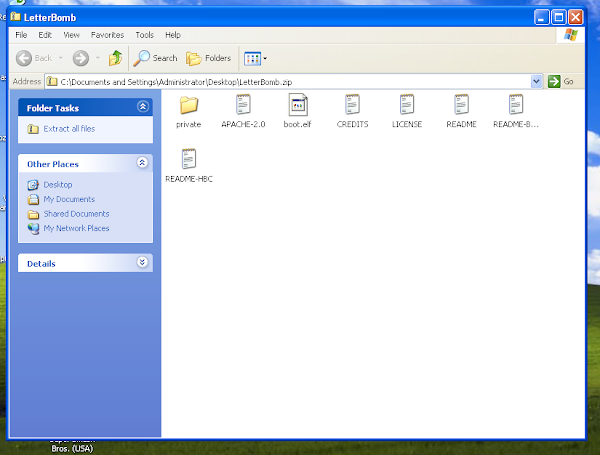Go to Desktop in Other Places
The height and width of the screenshot is (455, 600).
58,185
